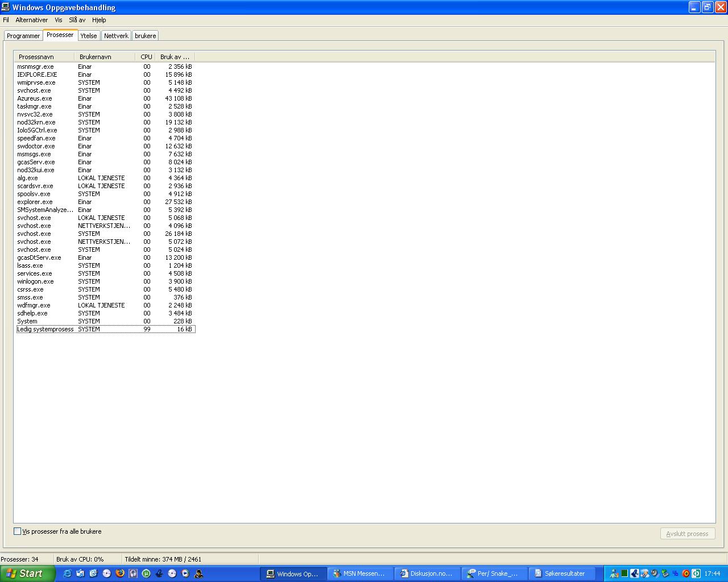Image resolution: width=728 pixels, height=582 pixels.
Task: Open Internet Explorer from quick launch
Action: pyautogui.click(x=67, y=573)
